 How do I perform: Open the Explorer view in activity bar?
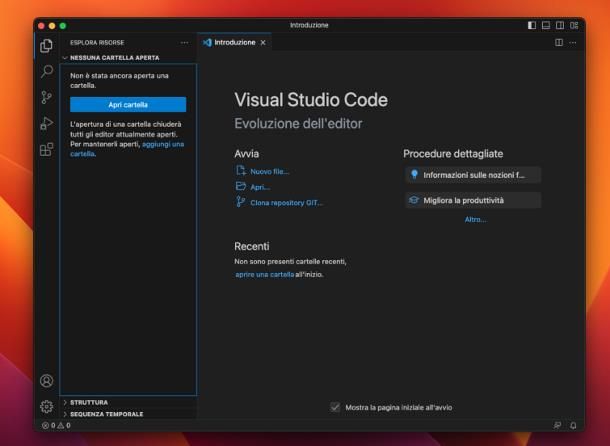tap(46, 46)
